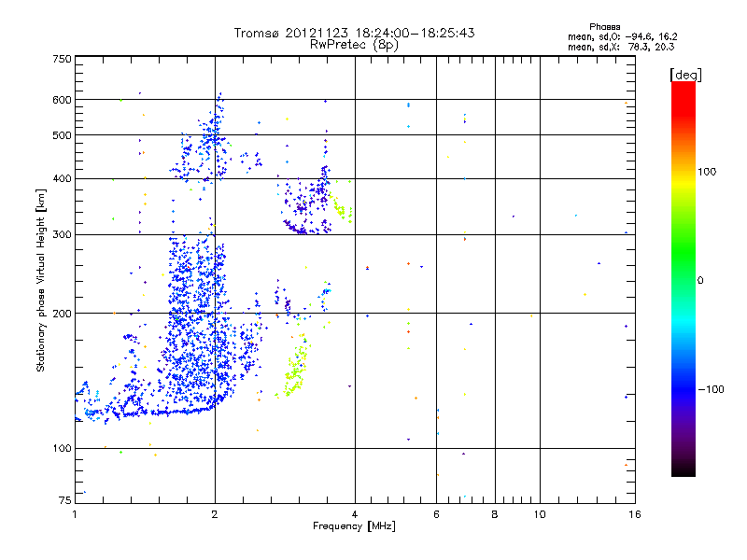Click the y-axis tick label '600'
Image resolution: width=747 pixels, height=560 pixels.
point(62,100)
